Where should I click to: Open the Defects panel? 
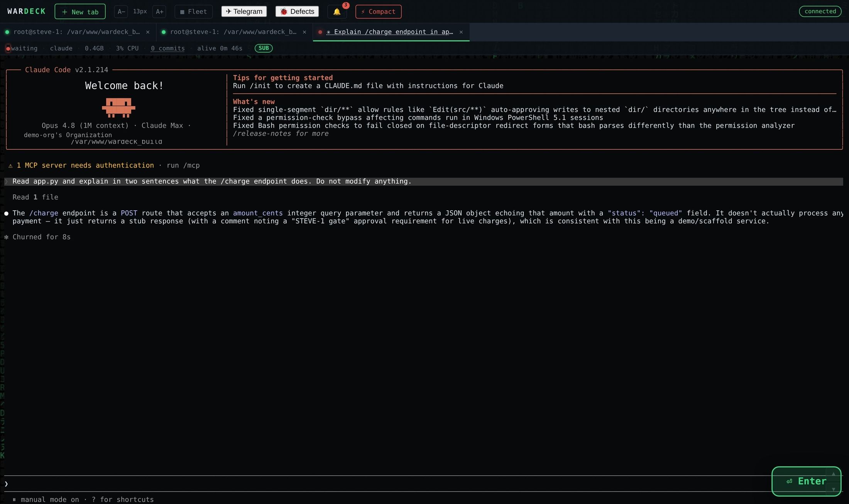(297, 12)
